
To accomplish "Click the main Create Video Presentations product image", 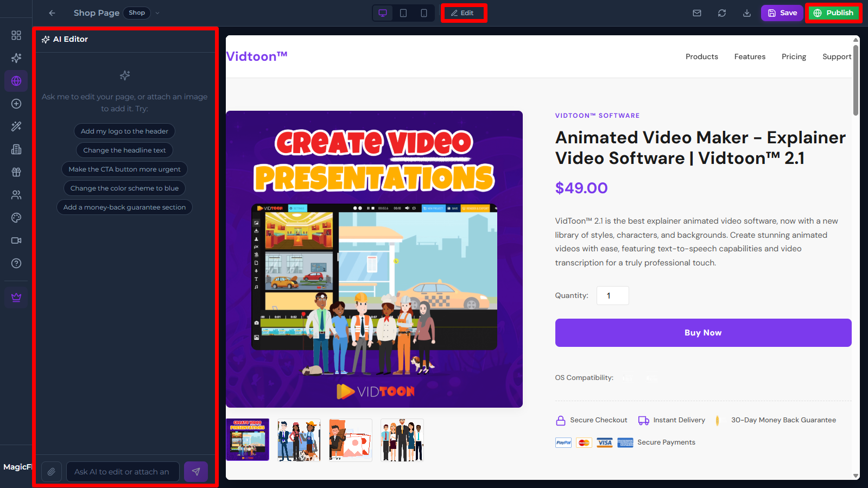I will pos(374,259).
